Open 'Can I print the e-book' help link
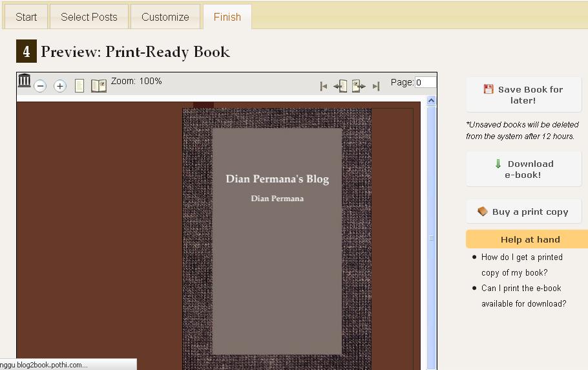Viewport: 588px width, 370px height. pos(524,296)
